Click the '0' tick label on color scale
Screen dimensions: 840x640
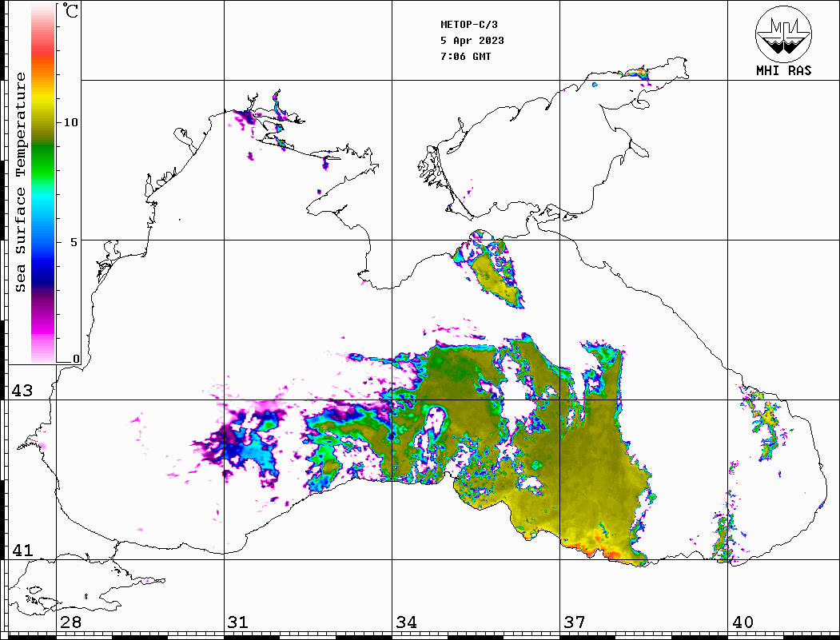click(x=76, y=358)
